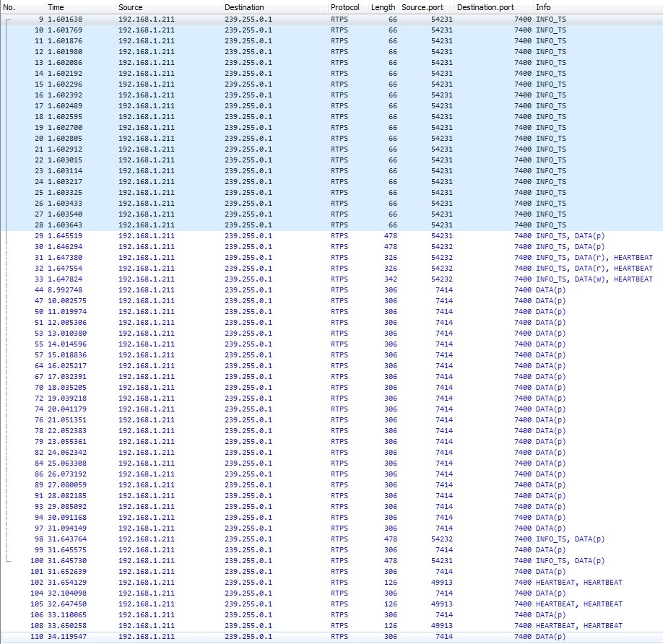Select packet 10 at time 1.601769
Image resolution: width=663 pixels, height=644 pixels.
tap(331, 30)
